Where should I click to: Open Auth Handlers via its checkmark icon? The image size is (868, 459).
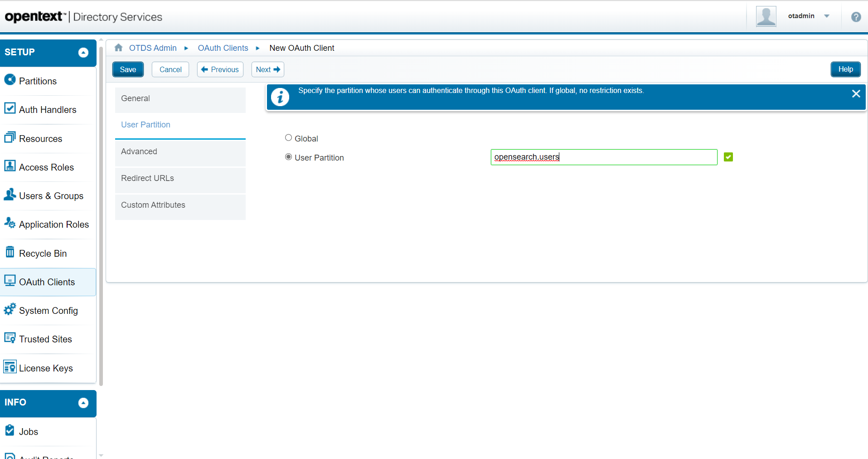[10, 108]
